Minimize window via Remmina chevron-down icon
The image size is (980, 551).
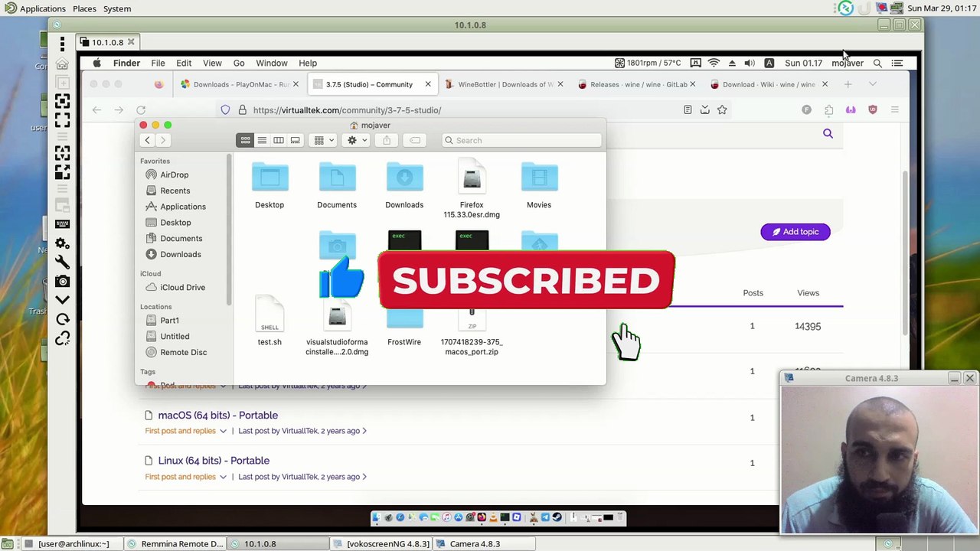coord(63,300)
